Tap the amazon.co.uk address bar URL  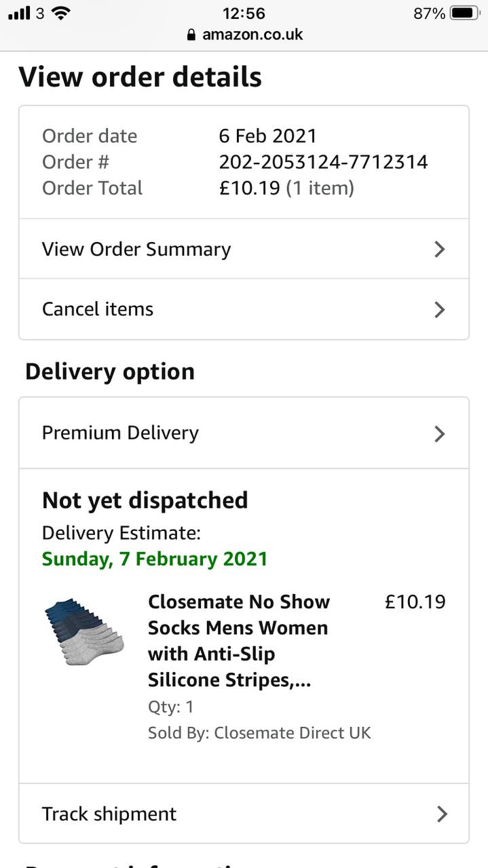tap(252, 35)
